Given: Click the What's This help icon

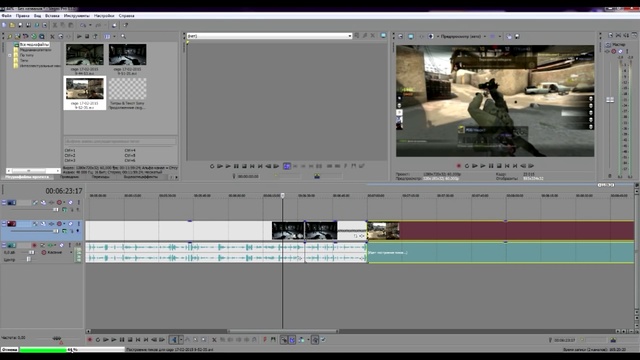Looking at the screenshot, I should pyautogui.click(x=125, y=25).
